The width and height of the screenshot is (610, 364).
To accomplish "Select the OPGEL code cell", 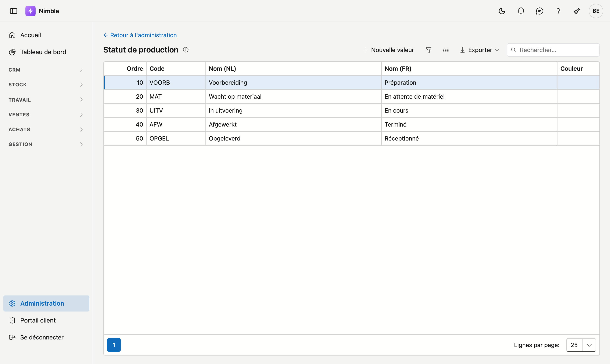I will tap(176, 139).
